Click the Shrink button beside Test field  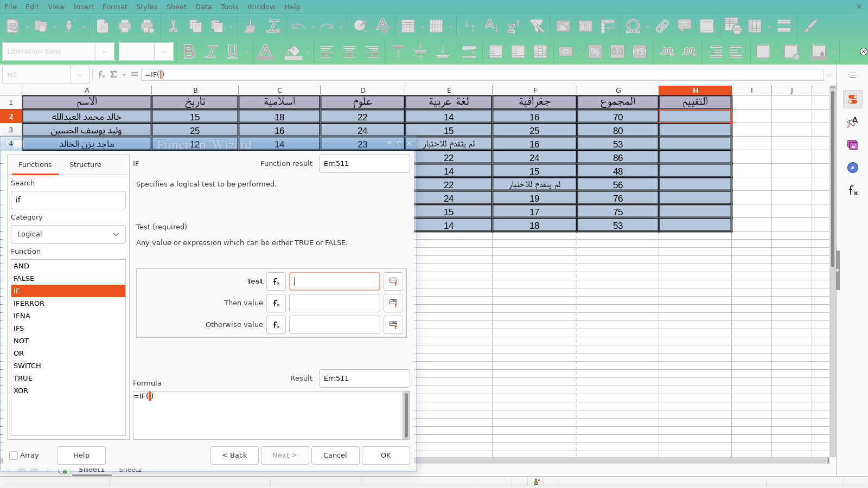coord(393,281)
